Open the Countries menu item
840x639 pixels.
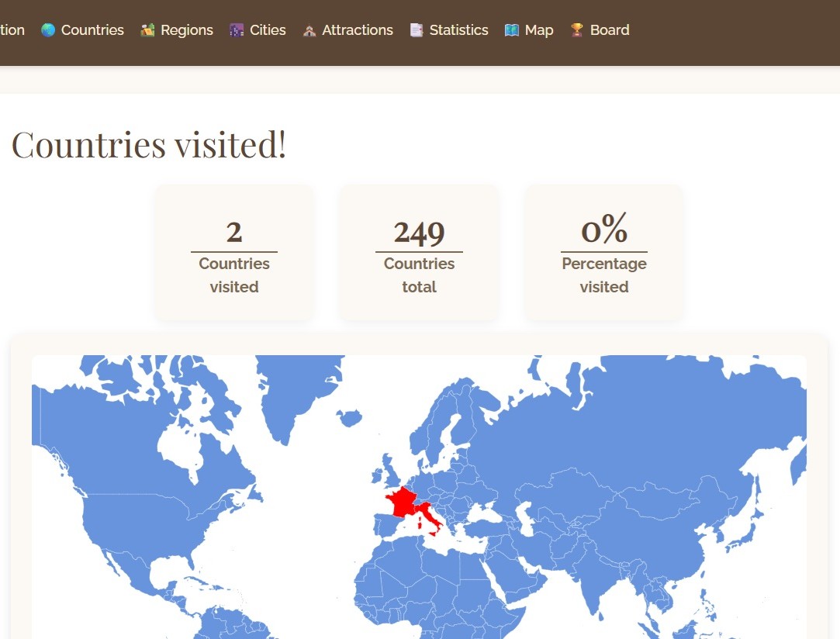pyautogui.click(x=92, y=30)
